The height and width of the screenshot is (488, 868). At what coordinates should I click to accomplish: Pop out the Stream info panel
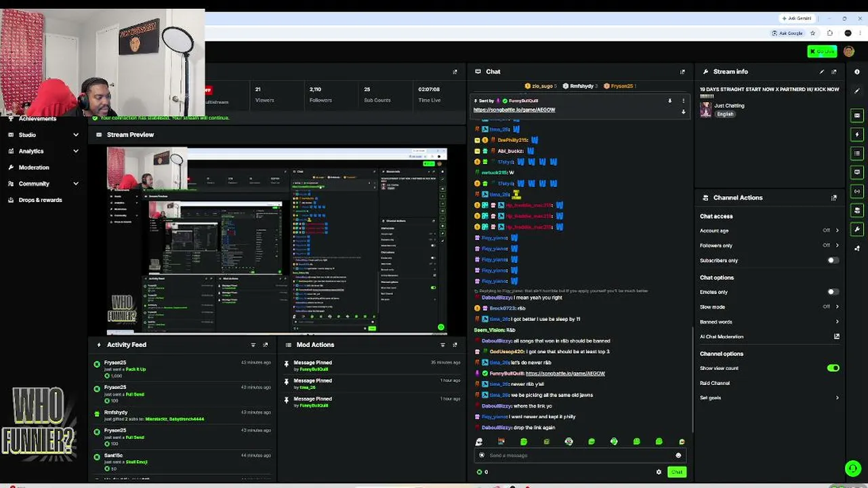click(834, 72)
